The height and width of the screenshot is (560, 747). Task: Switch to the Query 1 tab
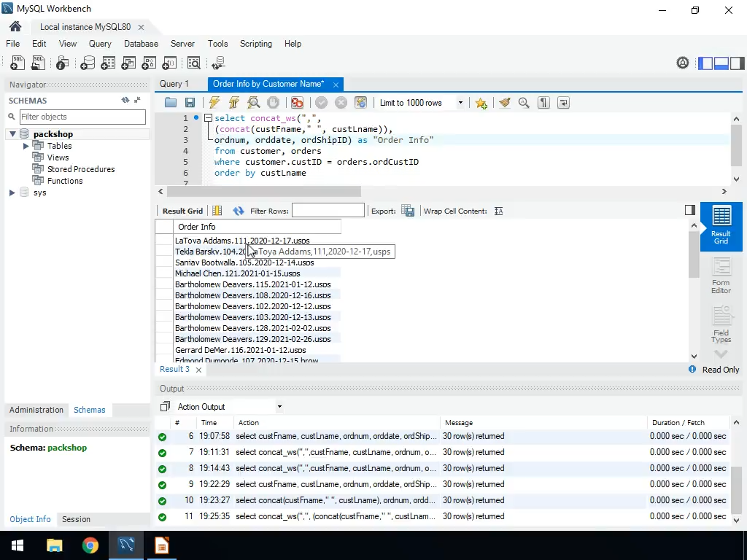[x=174, y=84]
